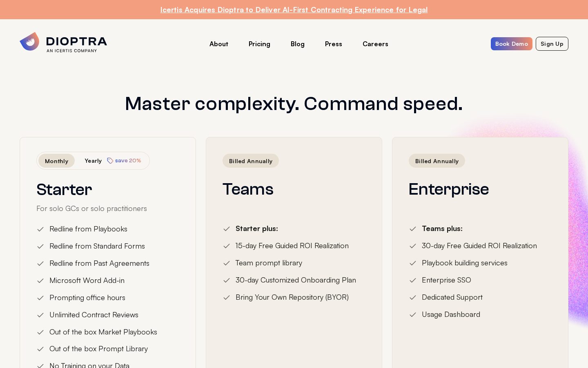Click the "Redline from Past Agreements" feature text
Image resolution: width=588 pixels, height=368 pixels.
[99, 263]
